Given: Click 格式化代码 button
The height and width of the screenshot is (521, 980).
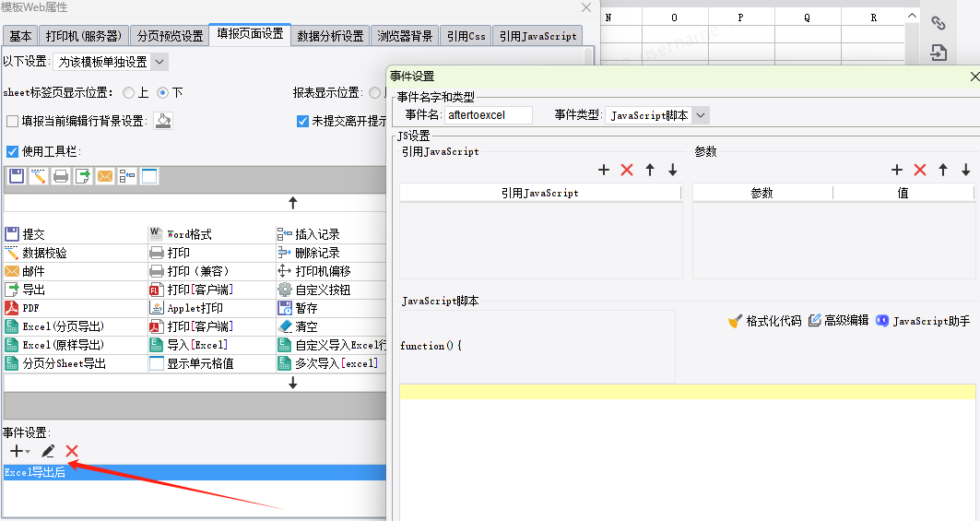Looking at the screenshot, I should [x=764, y=321].
